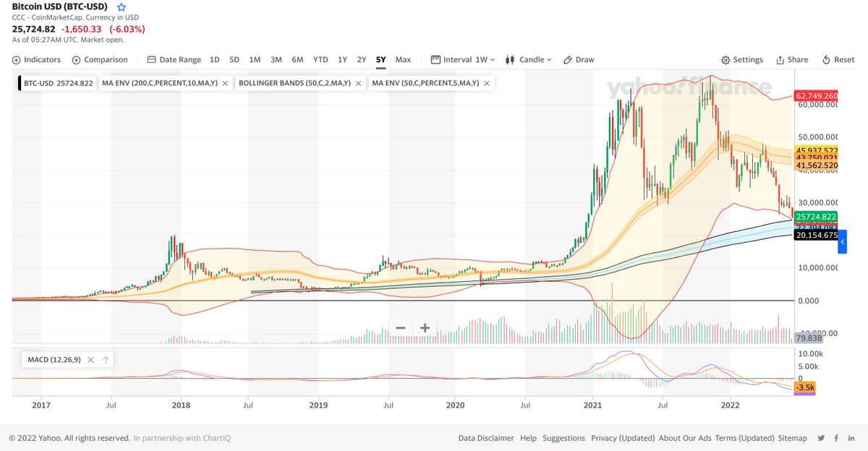Open the Suggestions link
Image resolution: width=868 pixels, height=451 pixels.
563,438
